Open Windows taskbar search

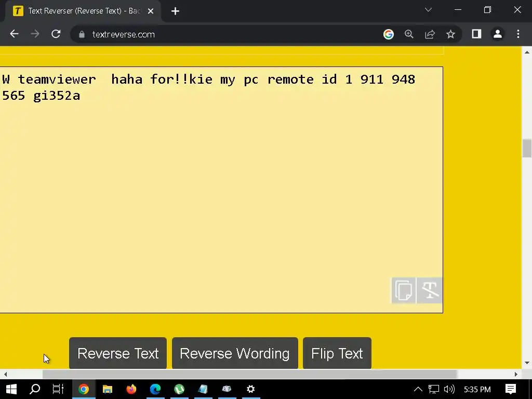point(35,389)
